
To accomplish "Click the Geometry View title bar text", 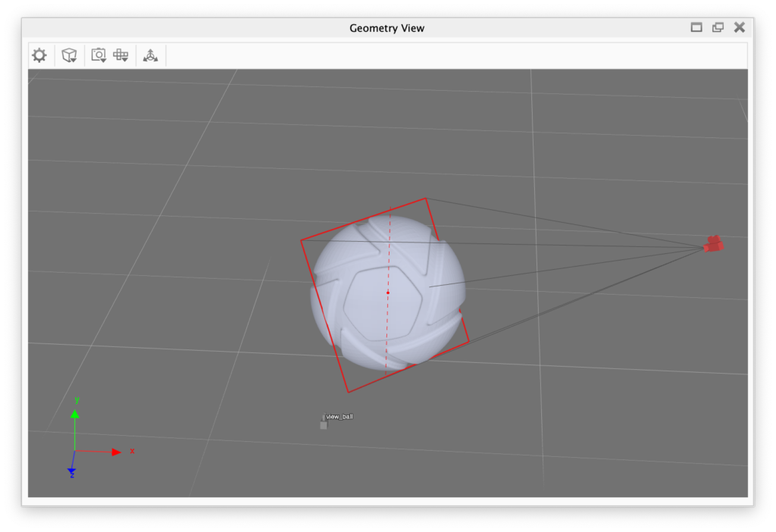I will click(x=386, y=28).
